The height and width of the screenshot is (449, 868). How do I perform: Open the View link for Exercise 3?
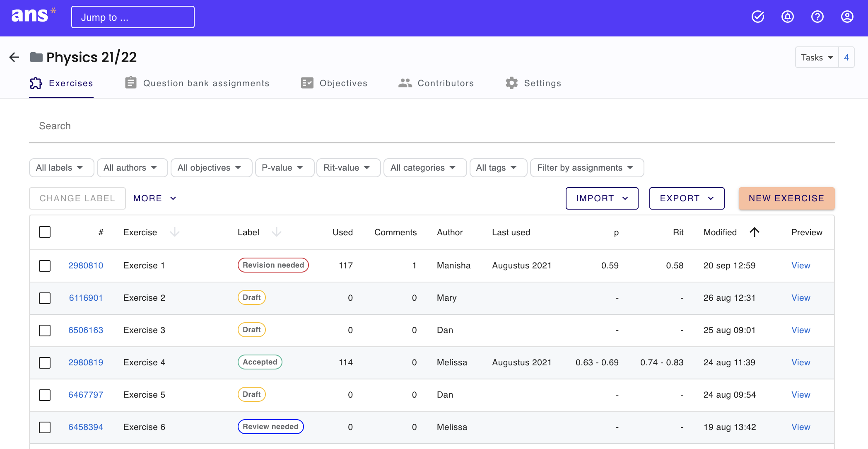pyautogui.click(x=800, y=330)
